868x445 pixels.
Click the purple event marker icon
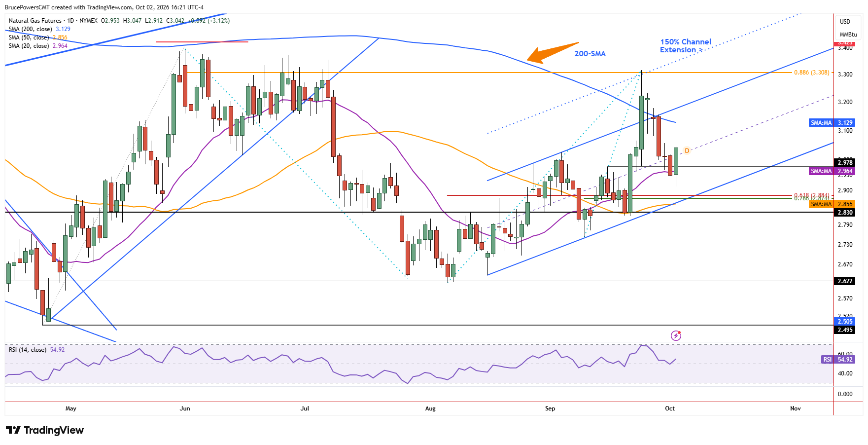676,335
